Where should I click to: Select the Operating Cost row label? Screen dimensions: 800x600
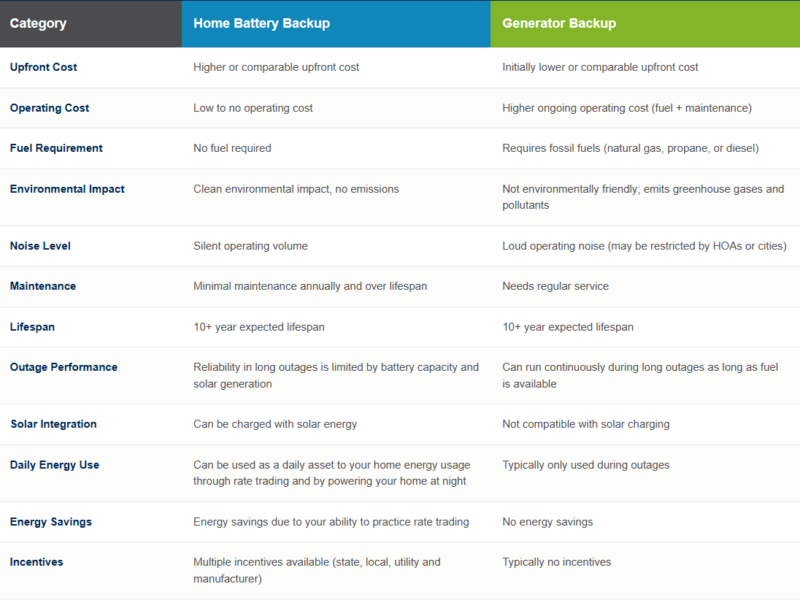[x=49, y=108]
